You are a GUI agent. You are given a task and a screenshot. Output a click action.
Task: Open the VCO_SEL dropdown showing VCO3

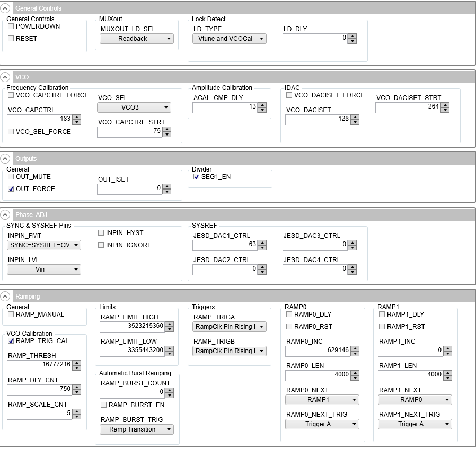coord(134,107)
